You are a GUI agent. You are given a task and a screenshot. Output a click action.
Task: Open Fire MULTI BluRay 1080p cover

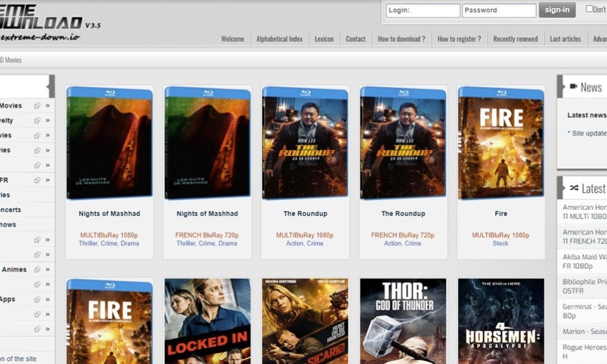point(501,143)
